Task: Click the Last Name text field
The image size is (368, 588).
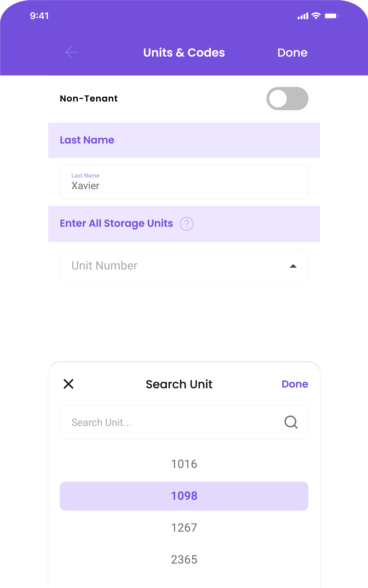Action: (184, 182)
